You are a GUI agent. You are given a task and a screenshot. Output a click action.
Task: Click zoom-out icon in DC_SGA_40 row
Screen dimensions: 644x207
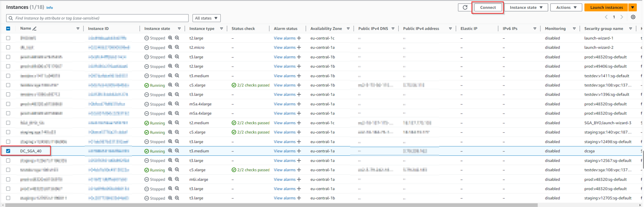coord(177,151)
